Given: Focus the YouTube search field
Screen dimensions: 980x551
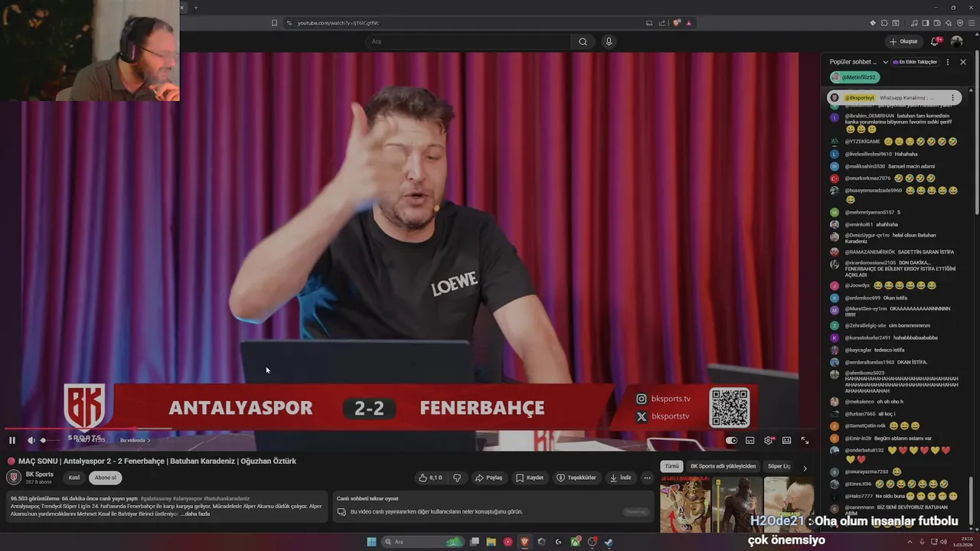Looking at the screenshot, I should [469, 41].
